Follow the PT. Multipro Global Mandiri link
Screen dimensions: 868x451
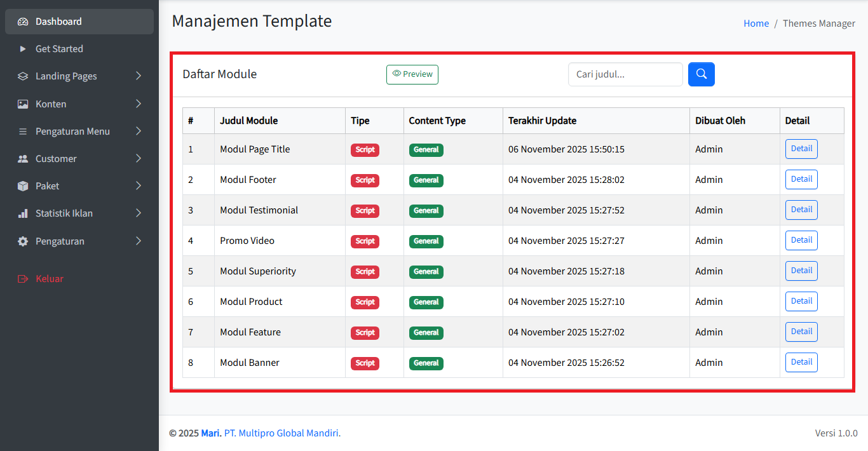pyautogui.click(x=281, y=433)
